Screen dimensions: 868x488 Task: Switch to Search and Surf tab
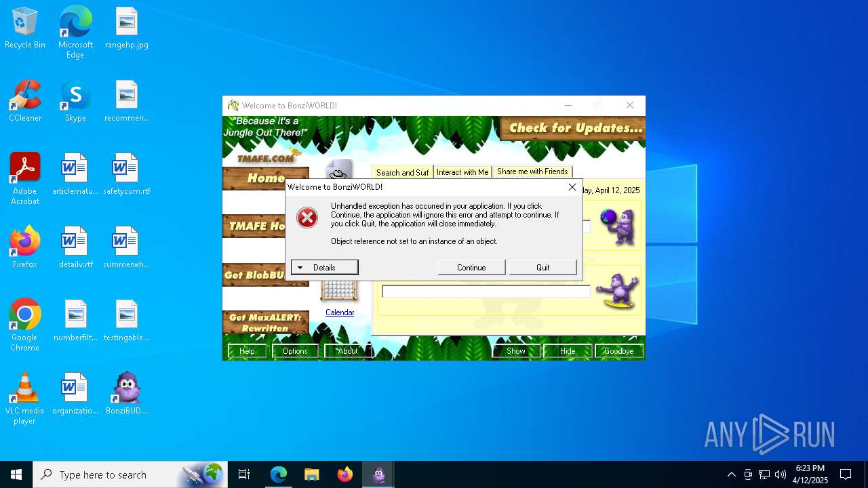pos(403,172)
